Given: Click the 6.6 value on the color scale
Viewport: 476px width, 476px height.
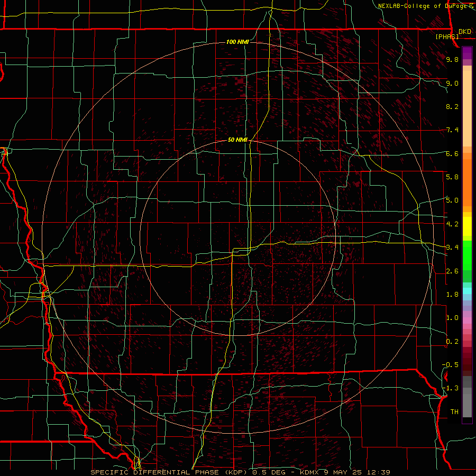Looking at the screenshot, I should tap(452, 153).
